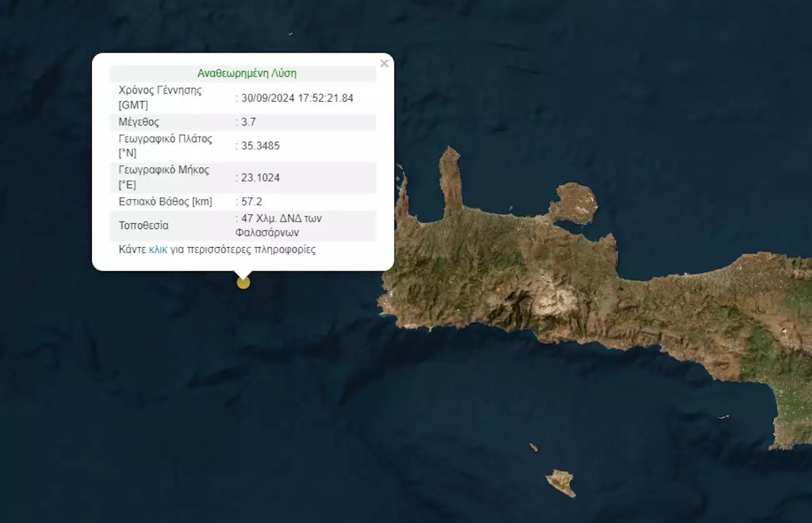Click the focal depth value 57.2
The height and width of the screenshot is (523, 812).
pyautogui.click(x=252, y=202)
